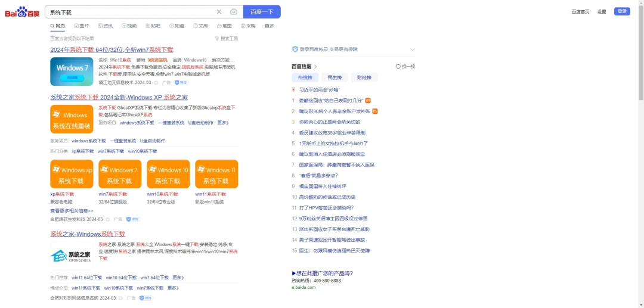This screenshot has height=308, width=644.
Task: Open the 地图 tab
Action: coord(224,26)
